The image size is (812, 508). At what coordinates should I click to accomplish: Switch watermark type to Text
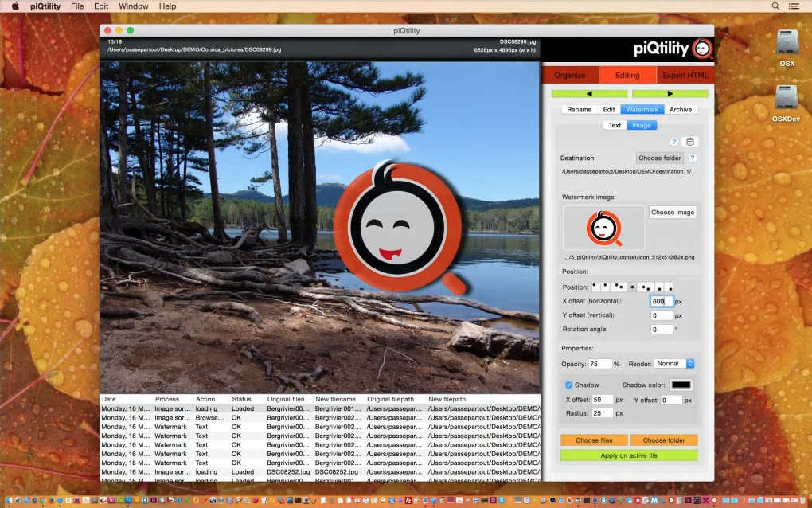tap(615, 125)
